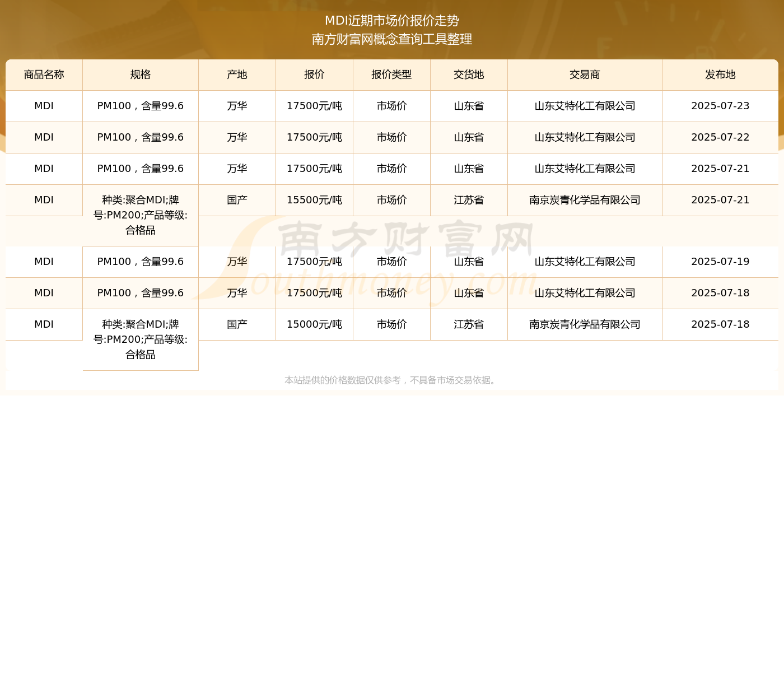Click PM200 spec cell in the 15500元/吨 row
The height and width of the screenshot is (675, 784).
click(141, 215)
